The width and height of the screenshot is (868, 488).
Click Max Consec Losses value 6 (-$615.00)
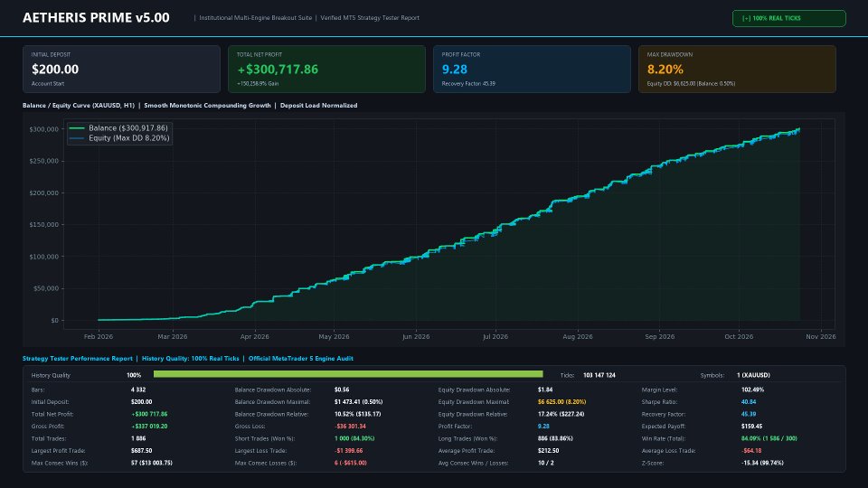pos(351,463)
